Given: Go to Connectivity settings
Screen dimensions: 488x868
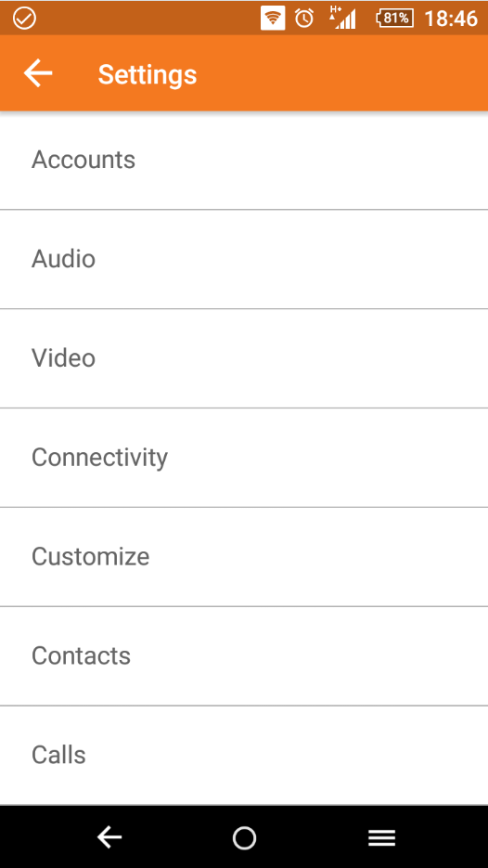Looking at the screenshot, I should 244,458.
